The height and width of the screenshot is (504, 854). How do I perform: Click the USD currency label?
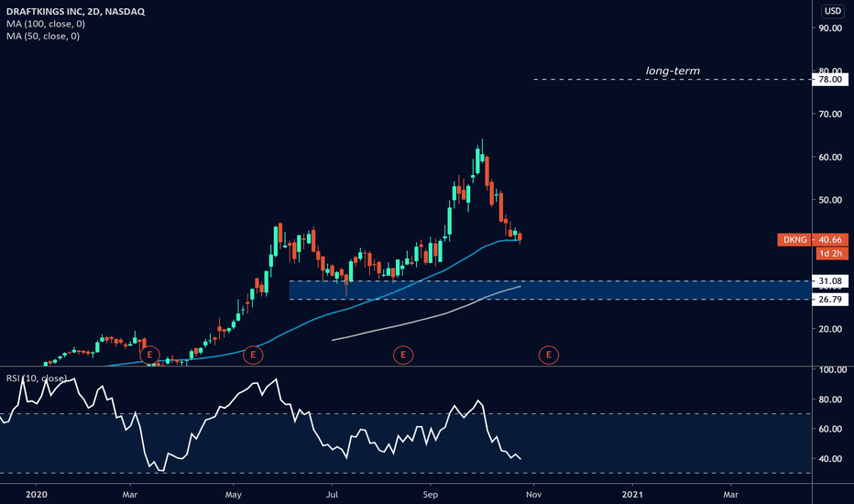point(832,11)
